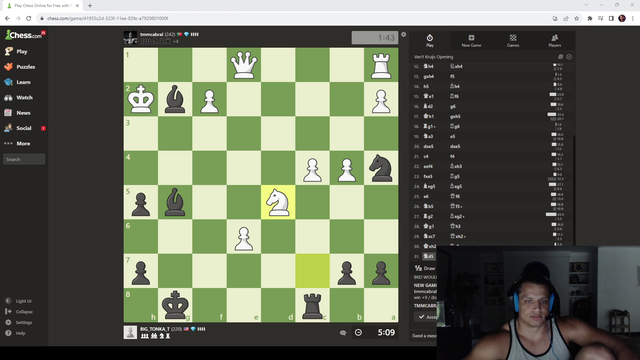Image resolution: width=640 pixels, height=360 pixels.
Task: Select the black knight on a4
Action: pos(381,168)
